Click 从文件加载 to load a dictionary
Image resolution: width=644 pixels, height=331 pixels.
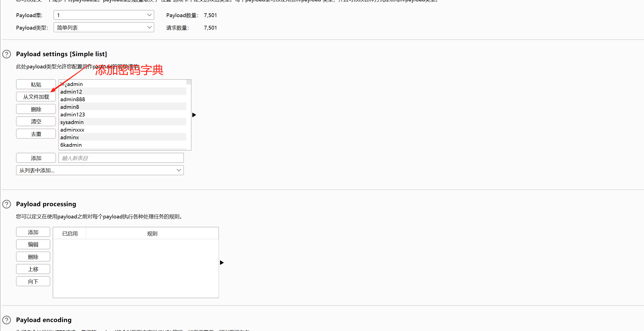pos(36,97)
